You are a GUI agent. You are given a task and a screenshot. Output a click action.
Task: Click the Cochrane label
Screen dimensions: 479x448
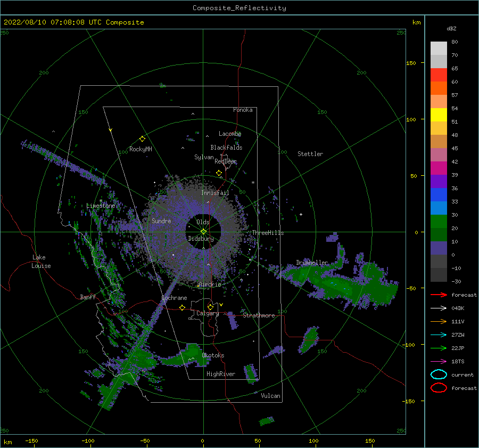pyautogui.click(x=174, y=298)
